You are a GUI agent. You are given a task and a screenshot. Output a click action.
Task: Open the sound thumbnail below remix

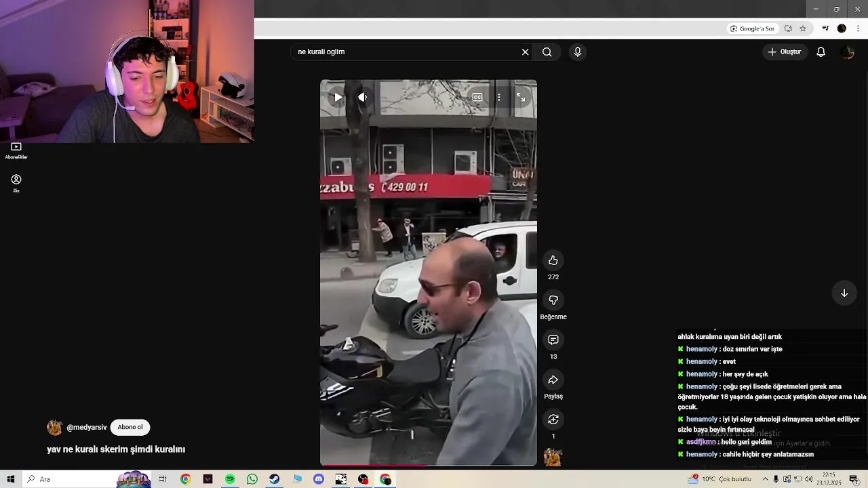(553, 457)
